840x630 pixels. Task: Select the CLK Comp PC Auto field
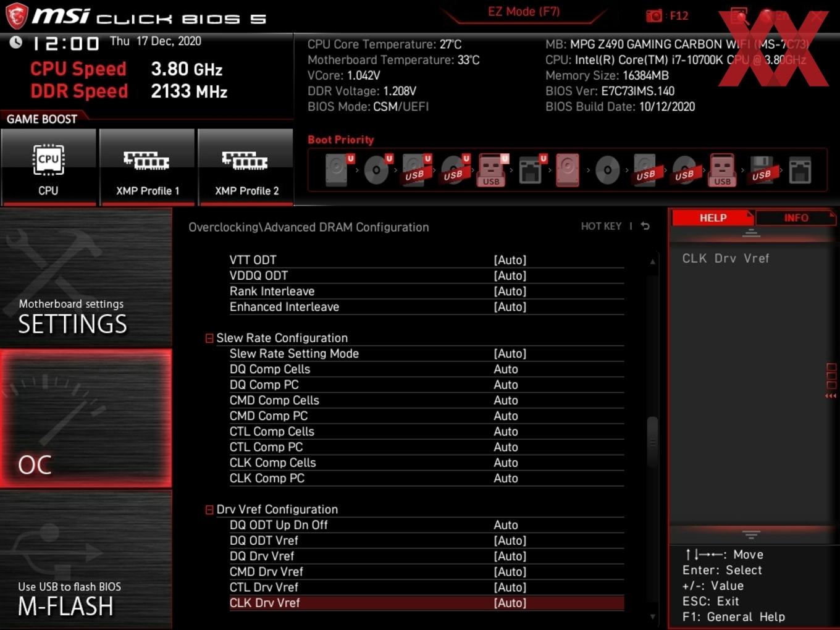(x=506, y=478)
